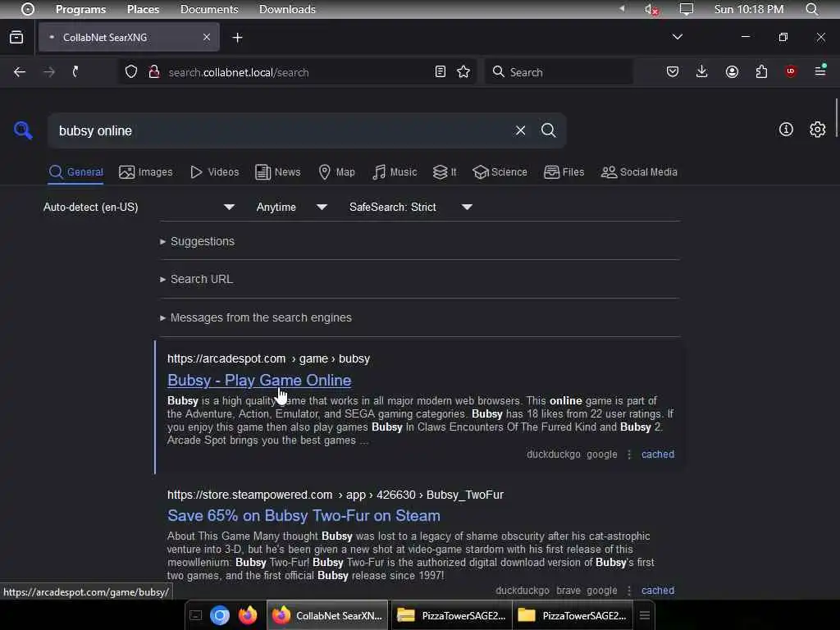Reload the current page
Viewport: 840px width, 630px height.
click(75, 72)
